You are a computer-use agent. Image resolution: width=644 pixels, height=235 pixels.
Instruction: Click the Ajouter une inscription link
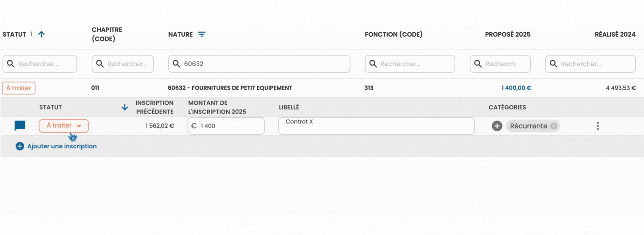pos(62,146)
